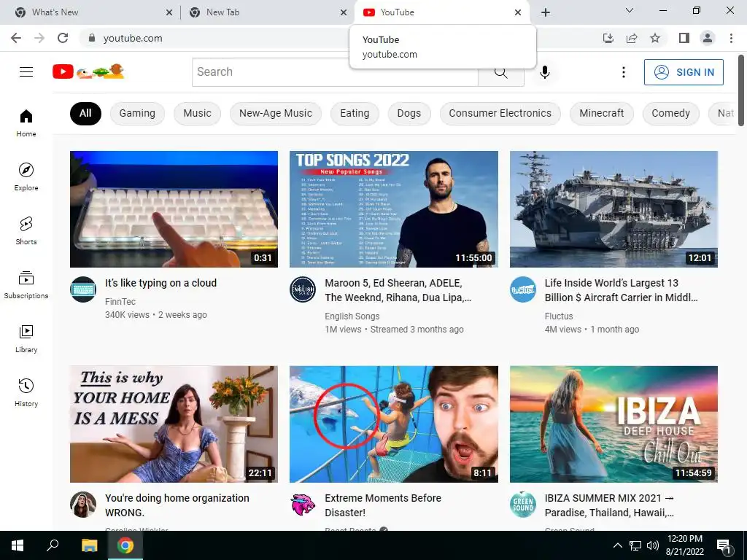Image resolution: width=747 pixels, height=560 pixels.
Task: Select the YouTube browser tab
Action: click(x=443, y=12)
